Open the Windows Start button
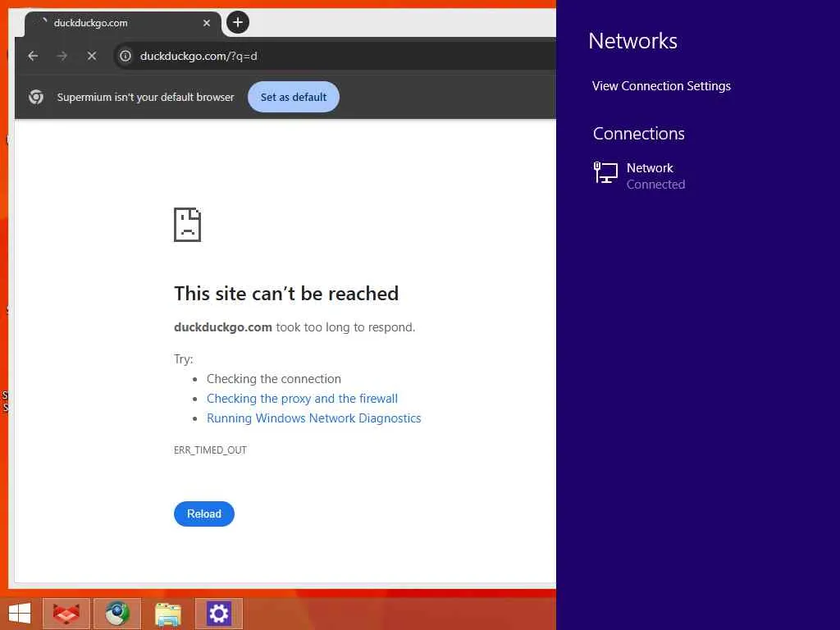This screenshot has height=630, width=840. pos(20,614)
